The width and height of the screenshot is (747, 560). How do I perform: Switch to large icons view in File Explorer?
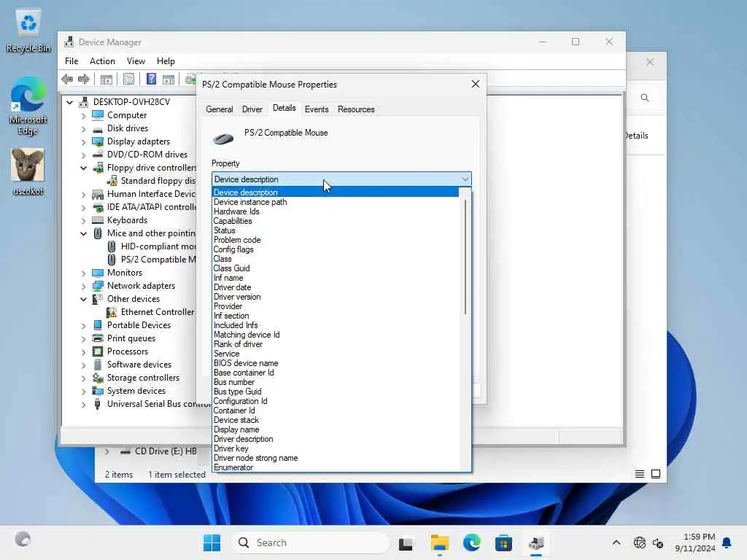click(656, 474)
